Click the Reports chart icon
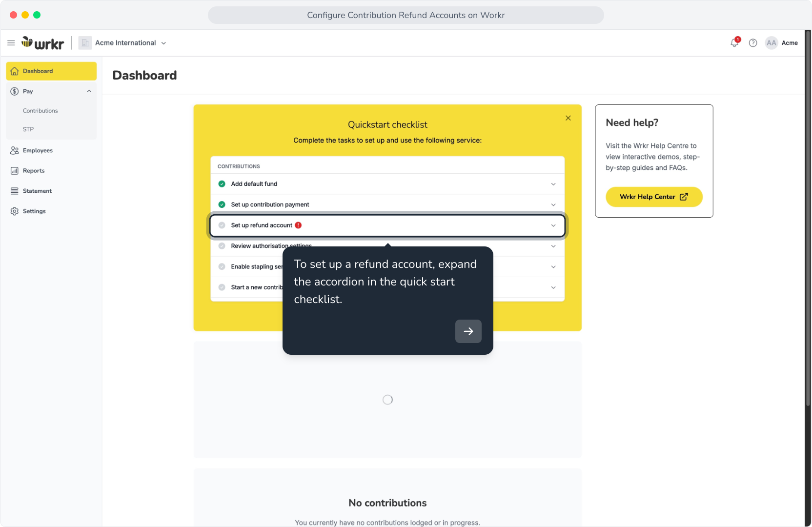Viewport: 812px width, 527px height. click(15, 171)
